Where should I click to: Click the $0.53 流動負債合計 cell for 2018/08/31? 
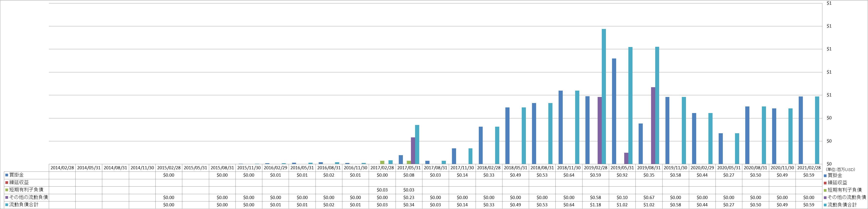(x=542, y=205)
